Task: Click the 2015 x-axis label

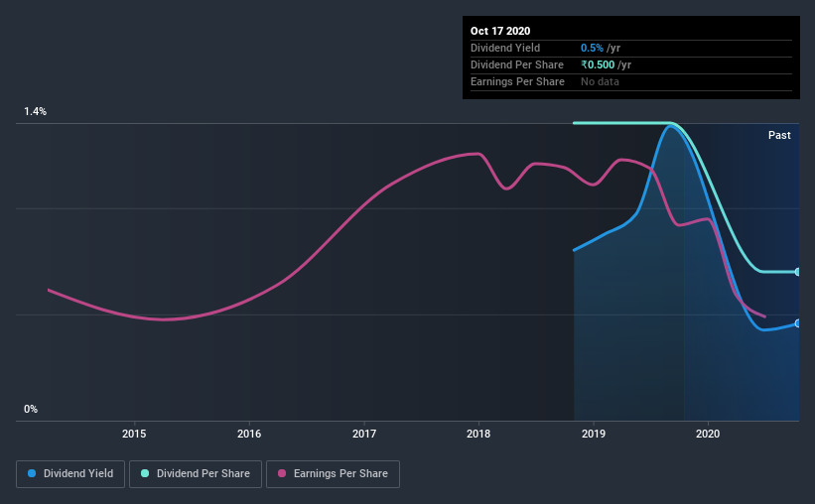Action: click(x=134, y=434)
